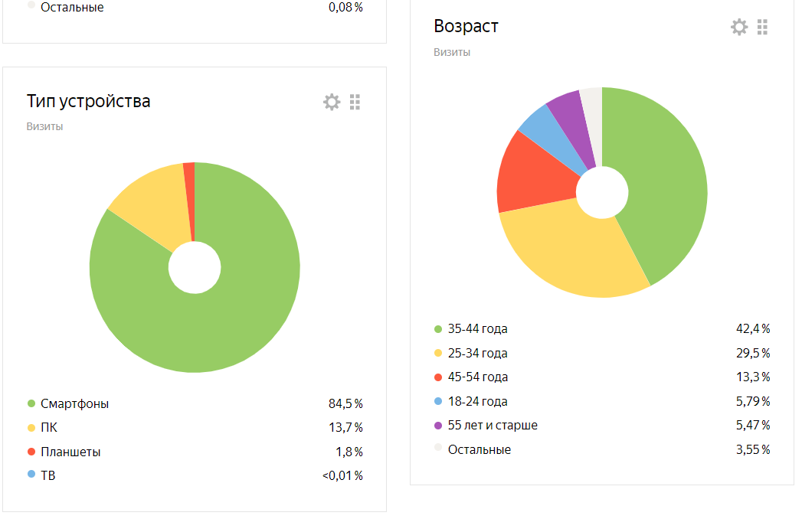The image size is (802, 532).
Task: Click the green 35-44 года legend dot
Action: [x=438, y=329]
